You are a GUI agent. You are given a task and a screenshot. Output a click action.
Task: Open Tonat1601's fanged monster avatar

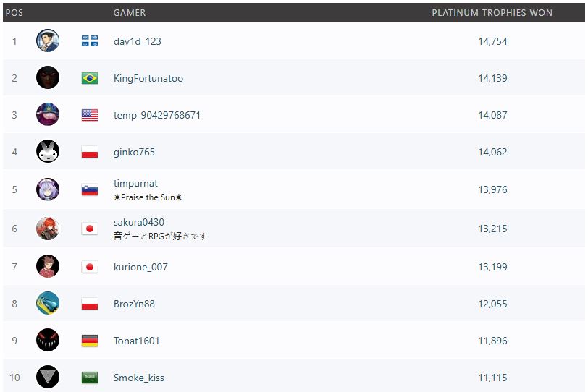[x=48, y=340]
